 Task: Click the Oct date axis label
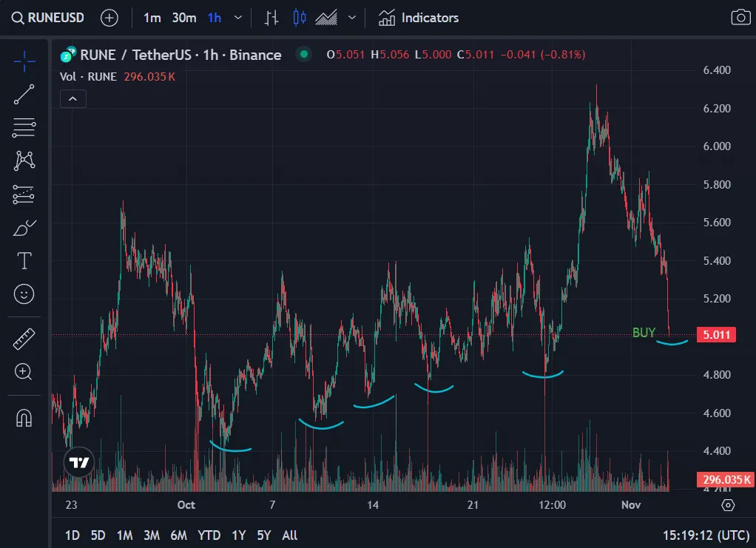tap(186, 504)
